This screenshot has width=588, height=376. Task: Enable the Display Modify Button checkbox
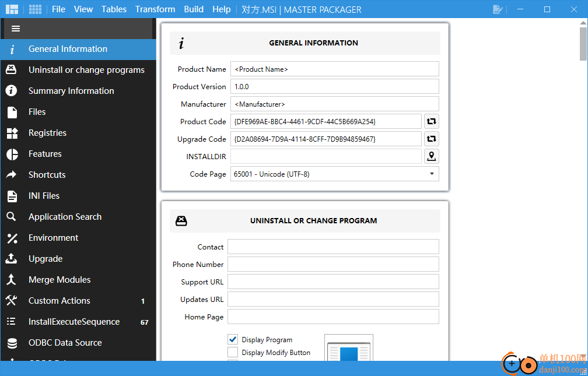233,352
